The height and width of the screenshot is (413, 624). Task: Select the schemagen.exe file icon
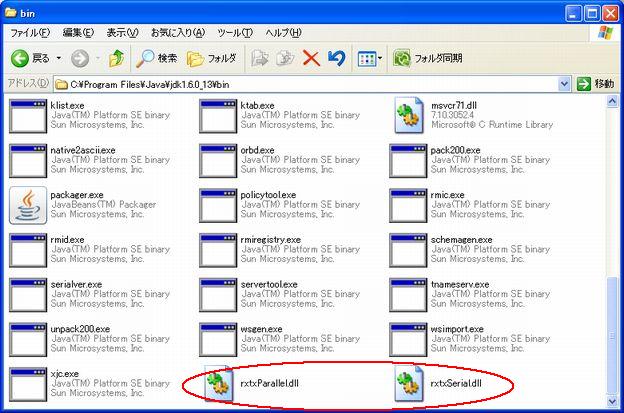(x=408, y=250)
